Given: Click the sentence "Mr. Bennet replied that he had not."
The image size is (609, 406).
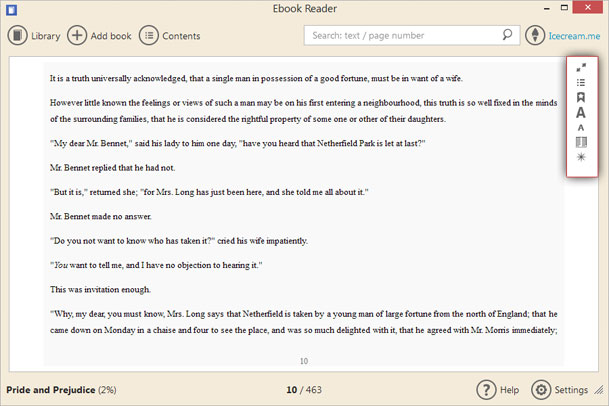Looking at the screenshot, I should click(112, 168).
